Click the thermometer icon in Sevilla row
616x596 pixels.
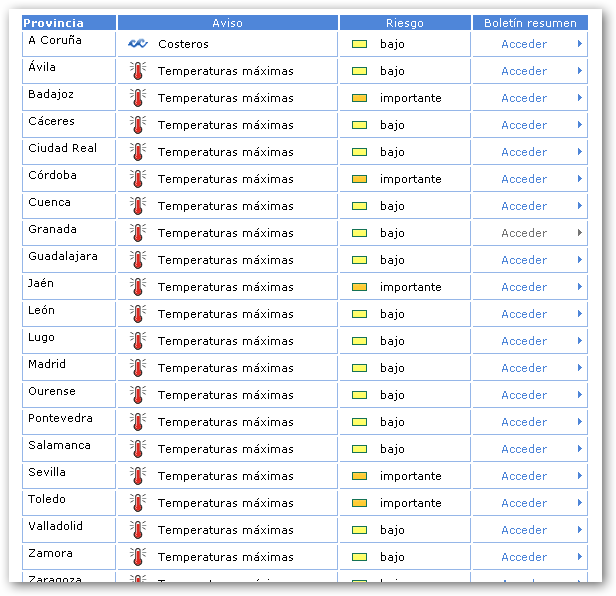click(x=137, y=476)
